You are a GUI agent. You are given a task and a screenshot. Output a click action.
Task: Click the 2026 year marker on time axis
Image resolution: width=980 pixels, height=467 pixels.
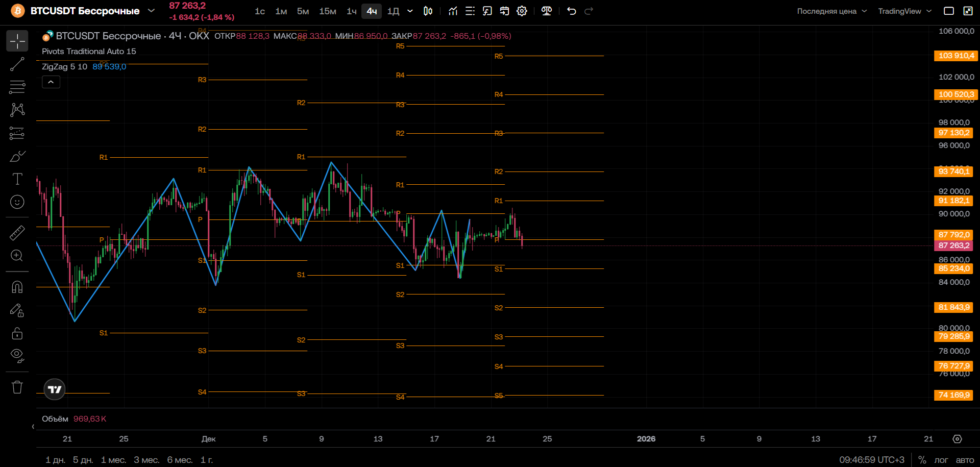click(x=646, y=439)
